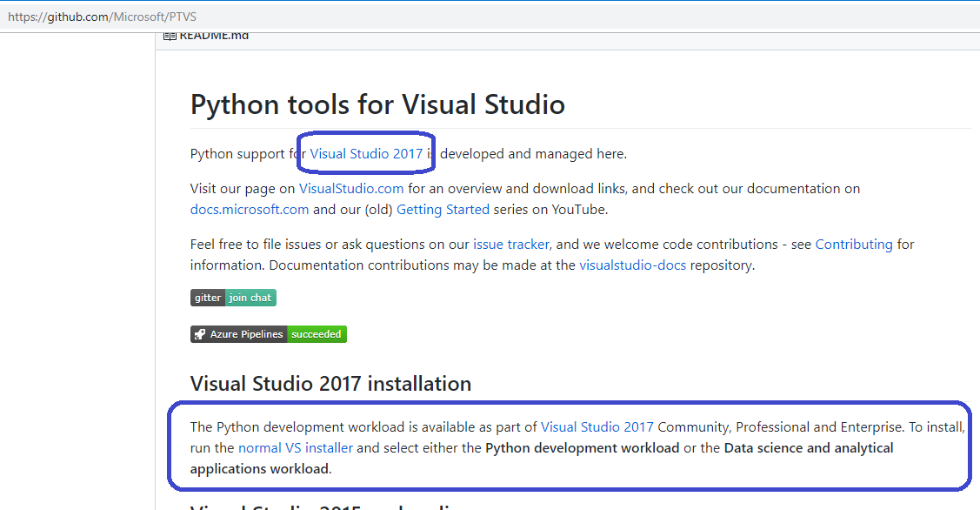
Task: Follow the Getting Started YouTube series link
Action: tap(443, 209)
